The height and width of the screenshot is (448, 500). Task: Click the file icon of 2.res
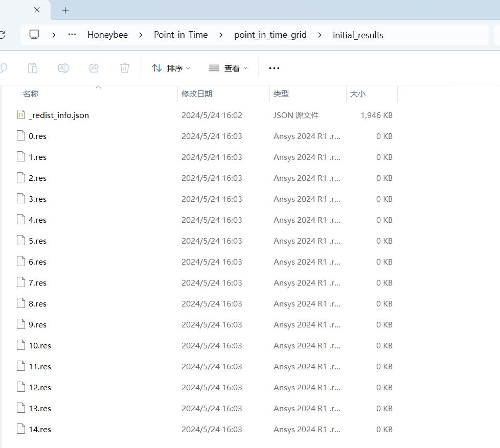21,177
